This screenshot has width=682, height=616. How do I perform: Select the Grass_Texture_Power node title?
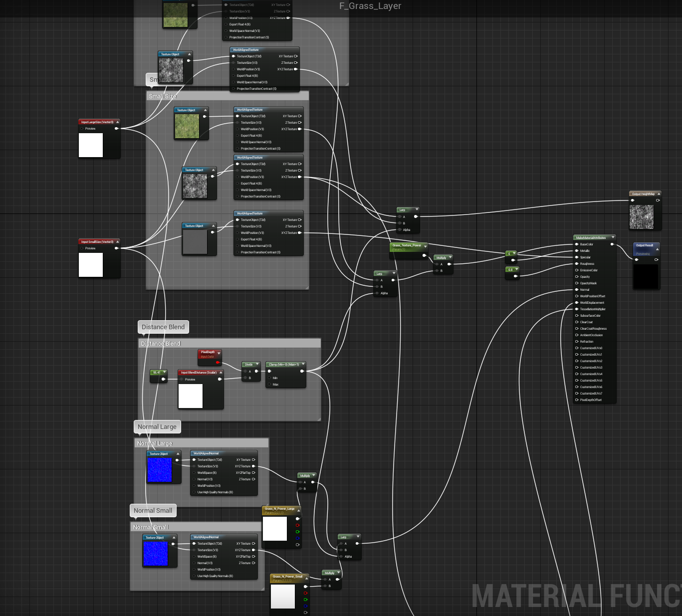click(x=407, y=245)
